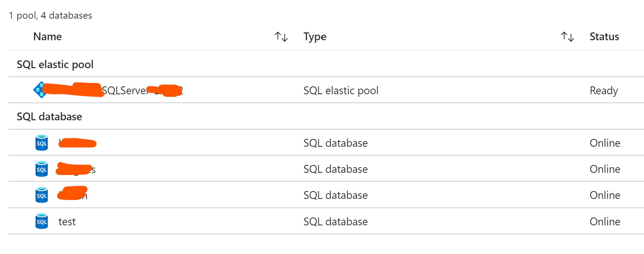Click the SQL icon beside the test database
Screen dimensions: 644x254
(x=42, y=221)
